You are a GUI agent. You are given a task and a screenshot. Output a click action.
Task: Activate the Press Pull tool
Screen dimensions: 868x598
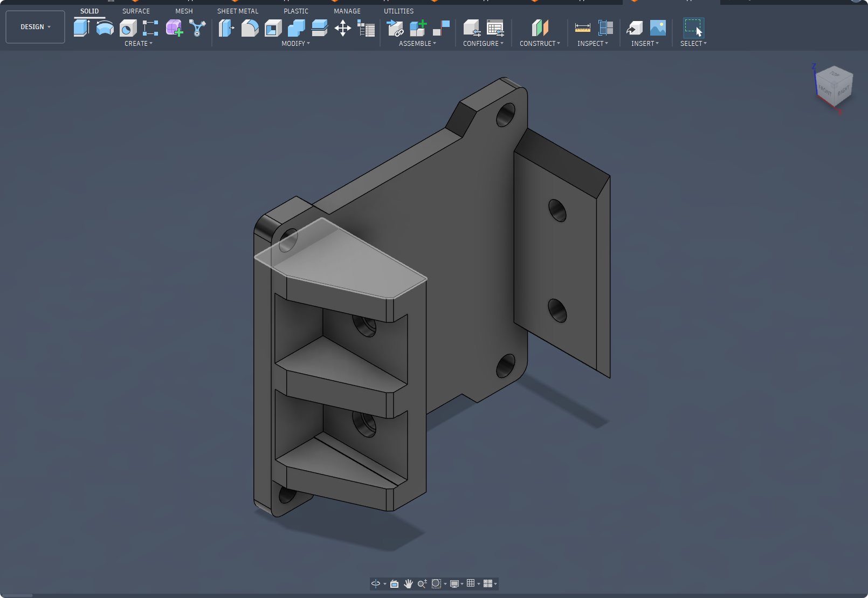[x=226, y=28]
